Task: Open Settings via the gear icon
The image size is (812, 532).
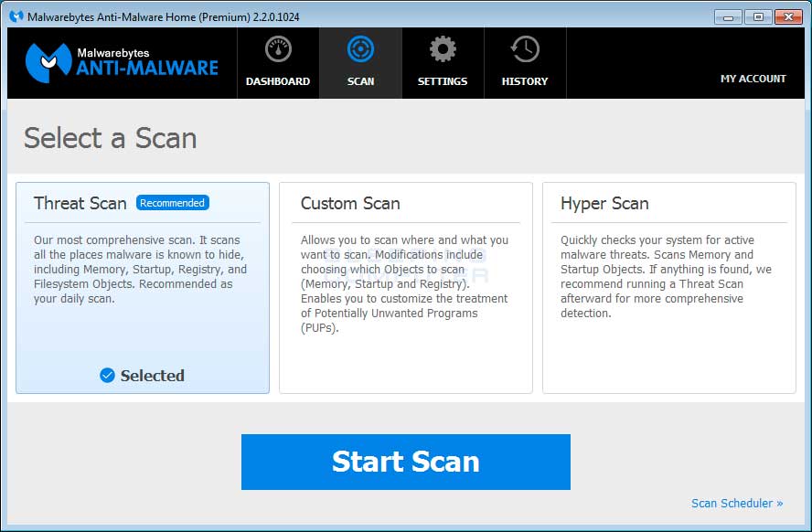Action: (443, 50)
